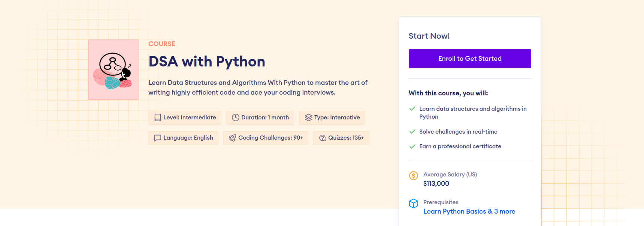Viewport: 644px width, 226px height.
Task: Click the blue cube Prerequisites icon
Action: click(413, 203)
